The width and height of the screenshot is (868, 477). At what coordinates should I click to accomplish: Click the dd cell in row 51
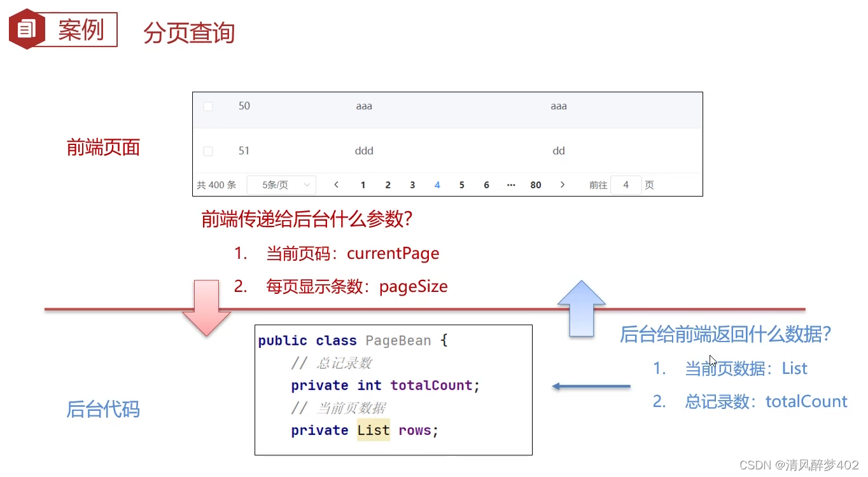click(559, 151)
